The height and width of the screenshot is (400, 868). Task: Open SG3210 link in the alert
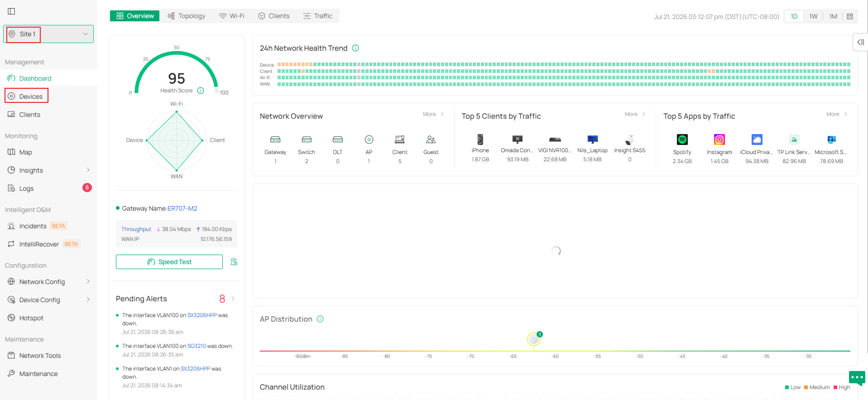(x=196, y=346)
